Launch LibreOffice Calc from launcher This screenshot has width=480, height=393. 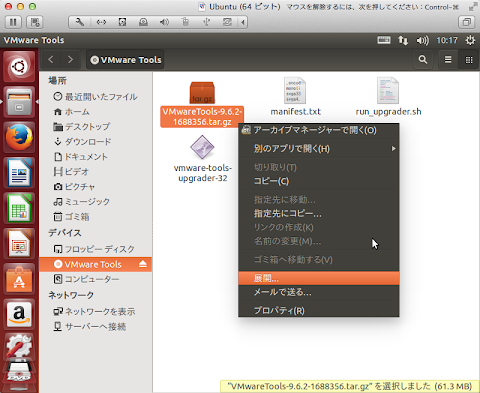(19, 209)
